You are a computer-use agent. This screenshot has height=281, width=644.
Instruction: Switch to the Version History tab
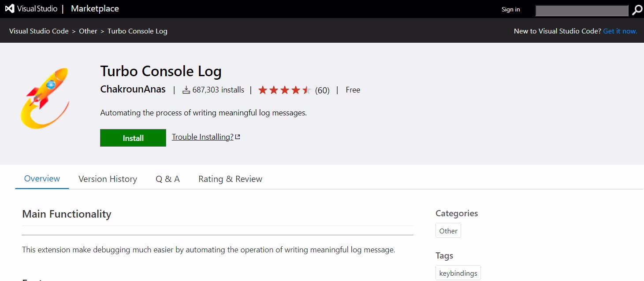(108, 179)
